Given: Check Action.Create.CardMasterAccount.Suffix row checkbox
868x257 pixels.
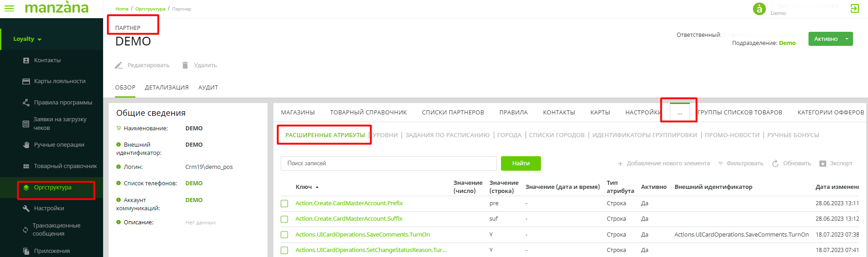Looking at the screenshot, I should click(284, 219).
